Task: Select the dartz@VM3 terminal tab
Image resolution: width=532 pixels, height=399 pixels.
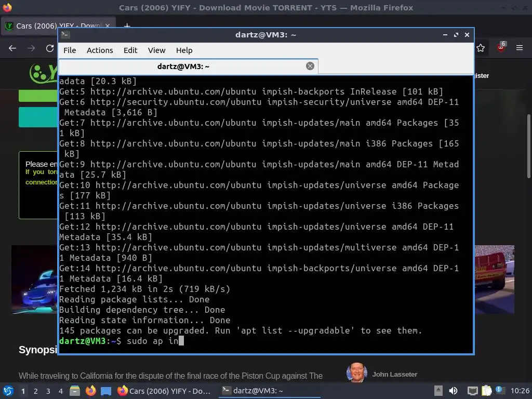Action: click(188, 66)
